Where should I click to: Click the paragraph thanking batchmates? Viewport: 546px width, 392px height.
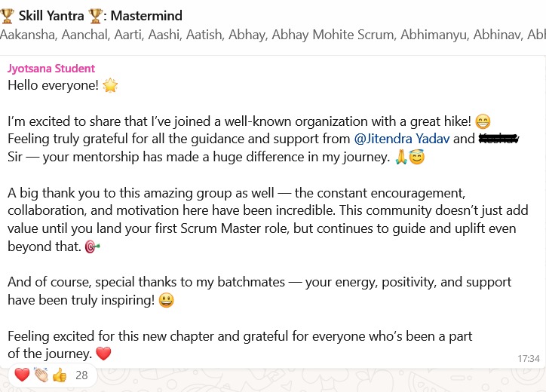[259, 291]
